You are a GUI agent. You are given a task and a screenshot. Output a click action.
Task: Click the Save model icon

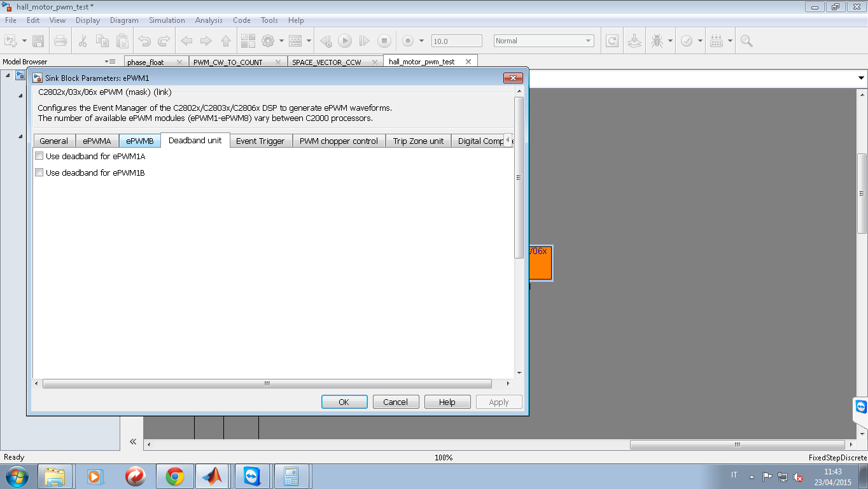[38, 41]
